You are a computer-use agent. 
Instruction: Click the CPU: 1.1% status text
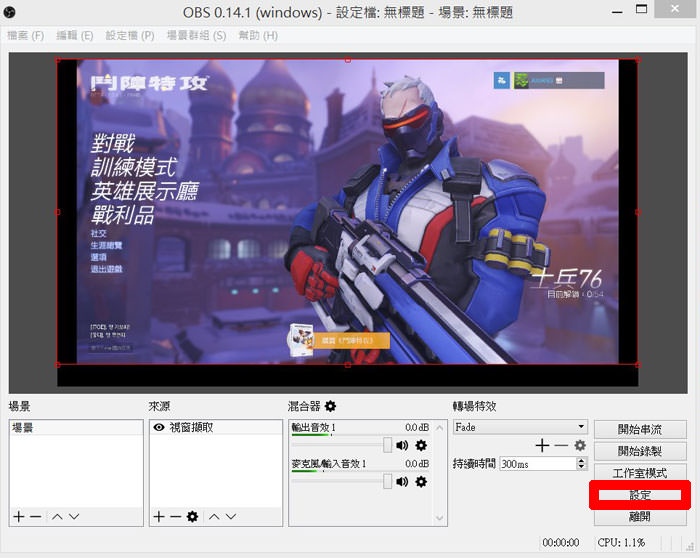pyautogui.click(x=621, y=542)
